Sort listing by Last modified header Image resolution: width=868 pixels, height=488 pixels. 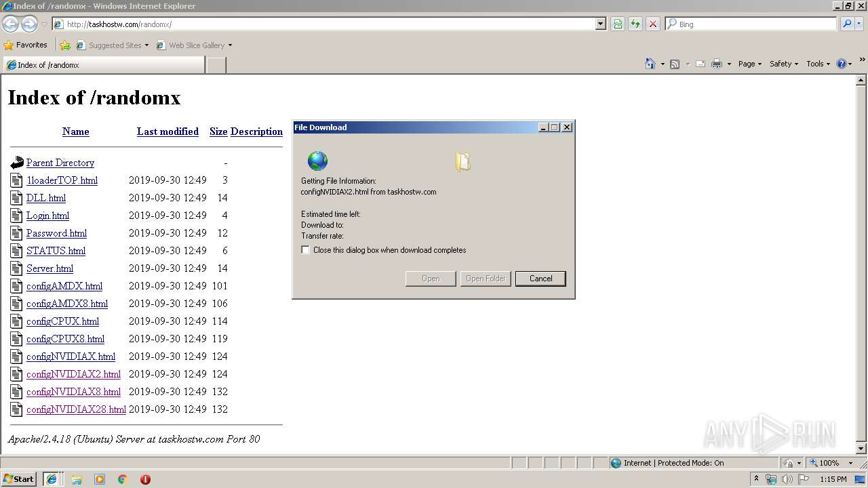[167, 131]
